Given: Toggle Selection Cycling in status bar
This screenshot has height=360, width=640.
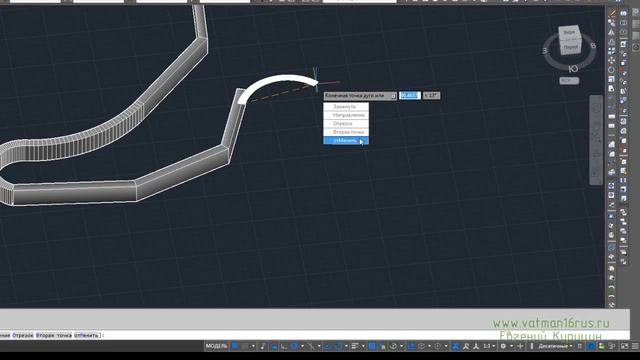Looking at the screenshot, I should (x=382, y=346).
